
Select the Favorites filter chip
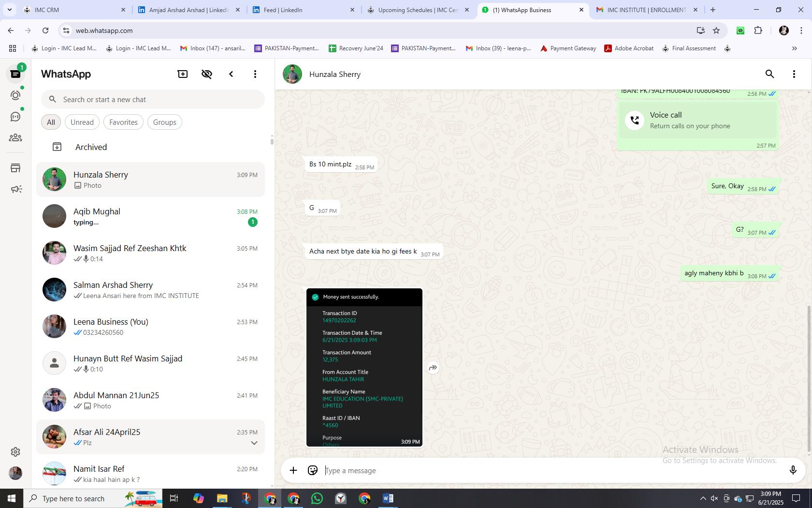click(x=123, y=122)
